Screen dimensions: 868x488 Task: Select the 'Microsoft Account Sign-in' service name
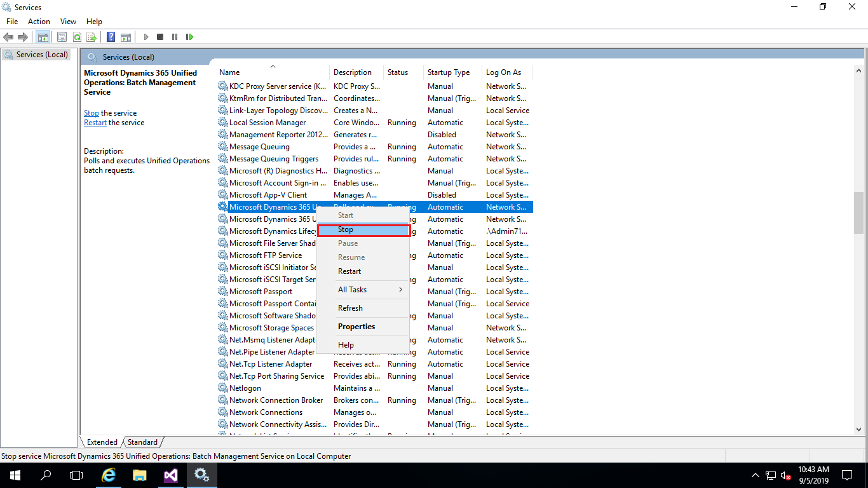pos(278,183)
